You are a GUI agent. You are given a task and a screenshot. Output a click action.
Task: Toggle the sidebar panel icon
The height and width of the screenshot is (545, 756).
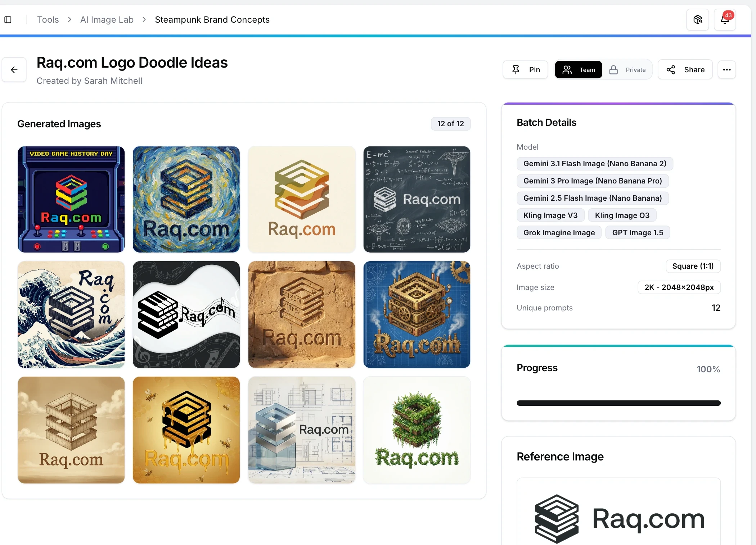coord(8,19)
